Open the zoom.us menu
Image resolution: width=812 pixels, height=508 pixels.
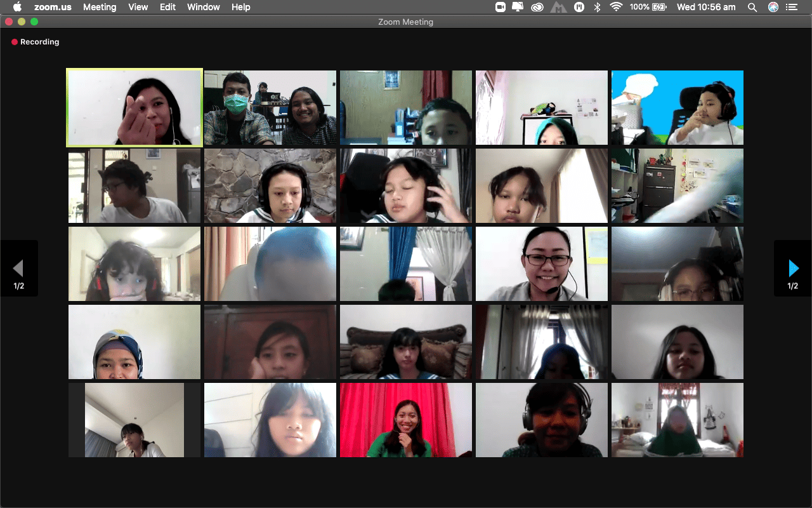(53, 7)
